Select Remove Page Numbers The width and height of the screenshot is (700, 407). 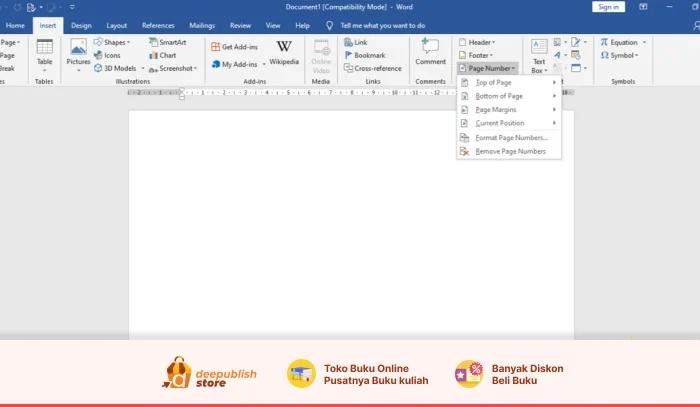[509, 151]
